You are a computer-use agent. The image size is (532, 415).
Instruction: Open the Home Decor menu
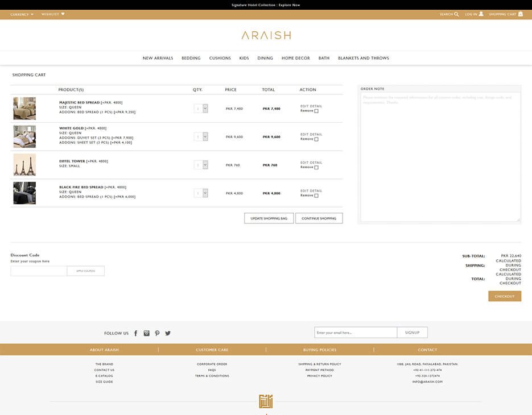[x=295, y=58]
